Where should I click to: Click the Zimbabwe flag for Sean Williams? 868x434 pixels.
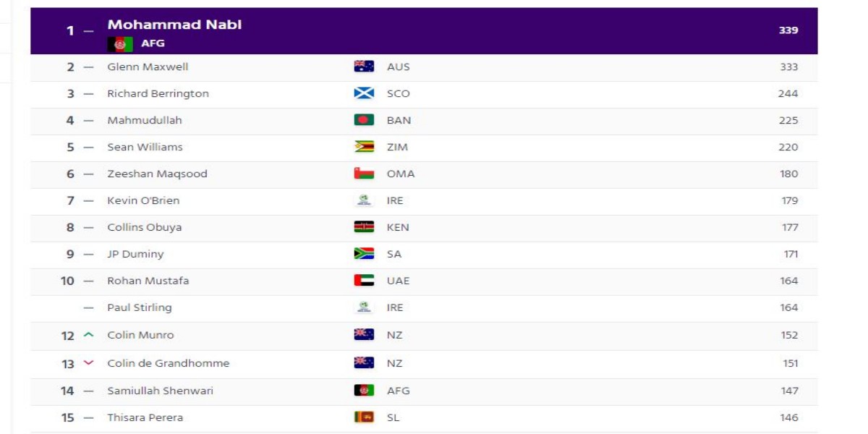point(364,147)
